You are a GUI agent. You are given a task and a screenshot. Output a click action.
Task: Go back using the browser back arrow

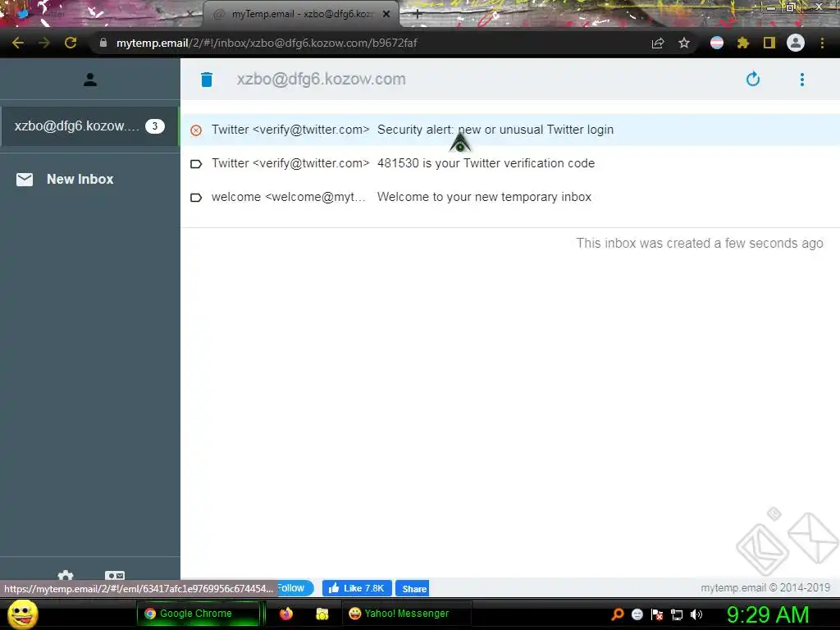(18, 43)
